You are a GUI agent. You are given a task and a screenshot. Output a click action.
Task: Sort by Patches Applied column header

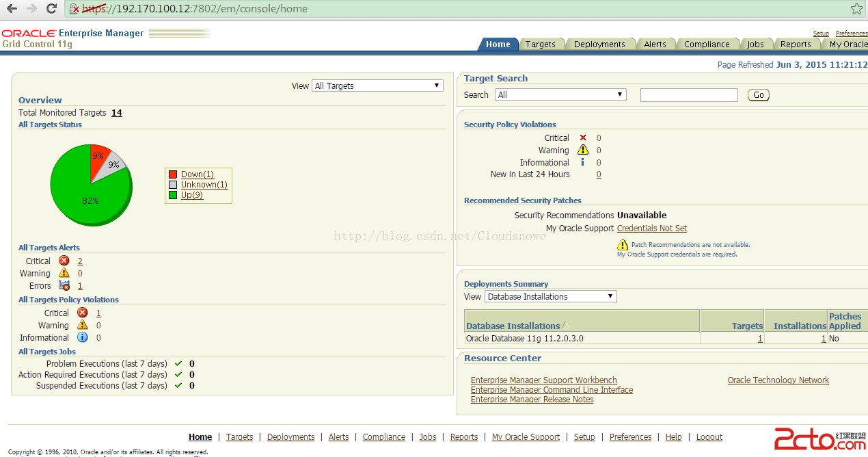tap(845, 321)
